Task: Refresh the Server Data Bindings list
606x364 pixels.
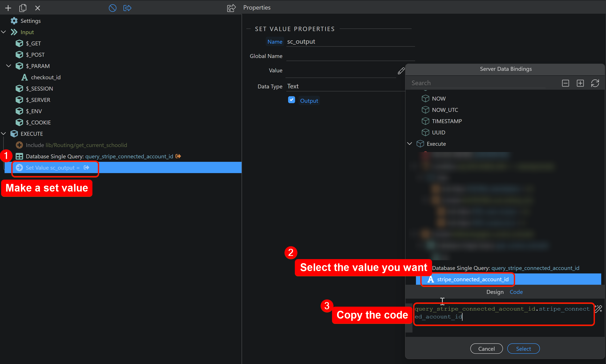Action: [595, 83]
